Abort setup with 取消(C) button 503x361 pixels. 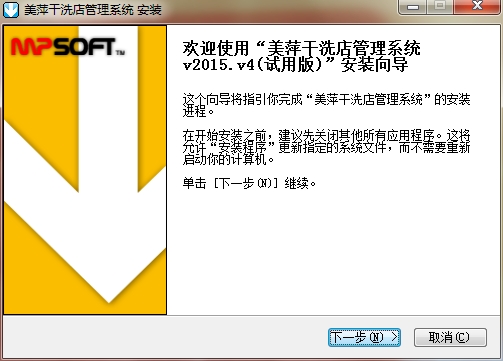coord(450,337)
